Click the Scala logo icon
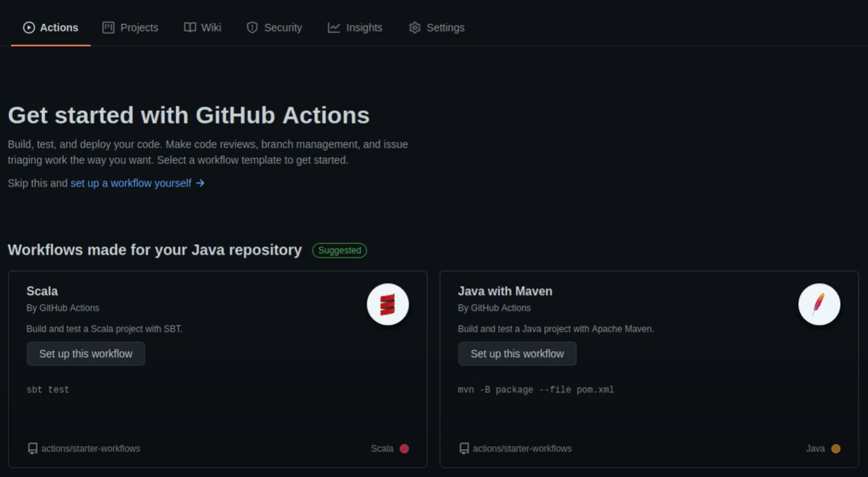Viewport: 868px width, 477px height. click(x=388, y=305)
